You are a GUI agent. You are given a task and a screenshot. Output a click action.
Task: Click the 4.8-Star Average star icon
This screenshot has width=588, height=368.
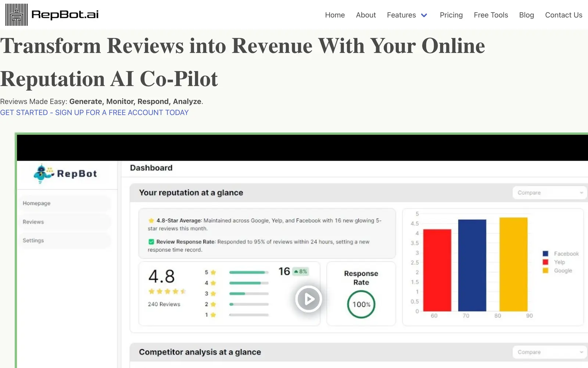point(151,220)
